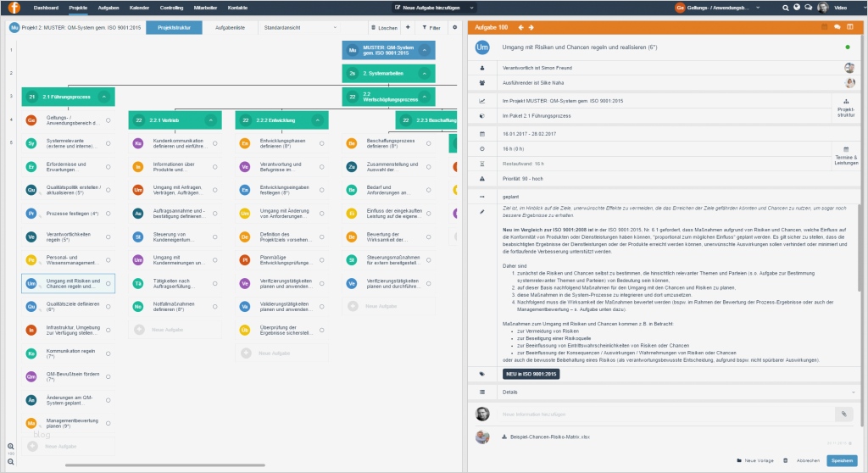This screenshot has width=868, height=473.
Task: Open the Standardansicht view dropdown
Action: coord(299,27)
